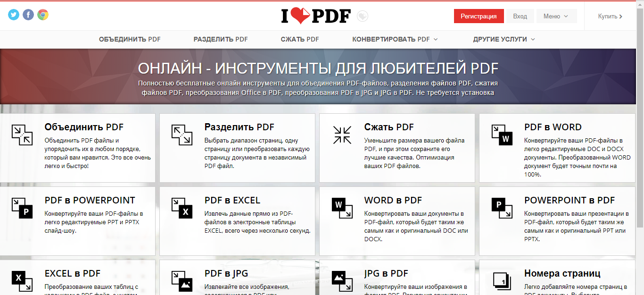
Task: Click the Сжать PDF card description text
Action: pos(414,153)
